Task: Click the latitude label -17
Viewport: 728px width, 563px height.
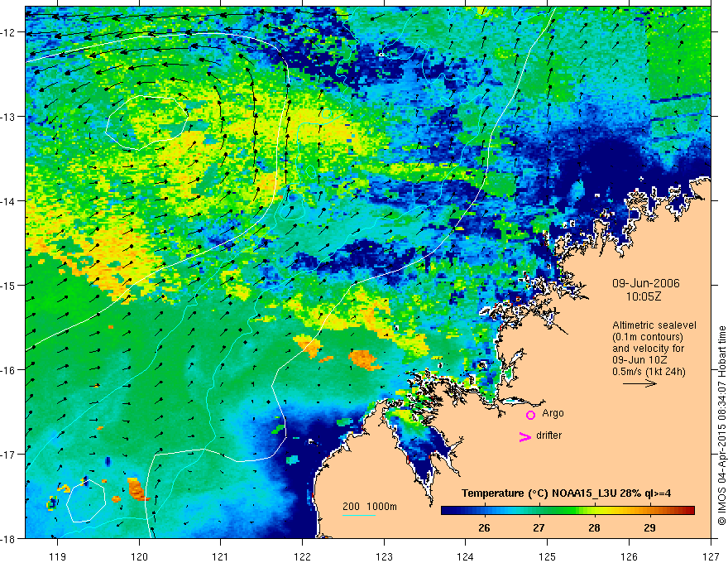Action: coord(8,454)
